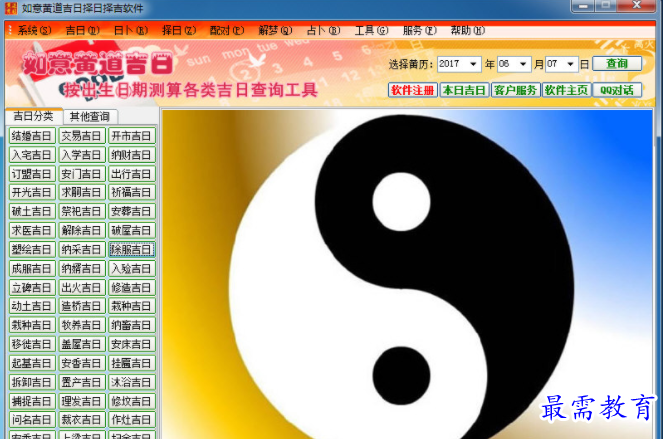Click 牧养吉日 button
This screenshot has width=663, height=439.
82,325
